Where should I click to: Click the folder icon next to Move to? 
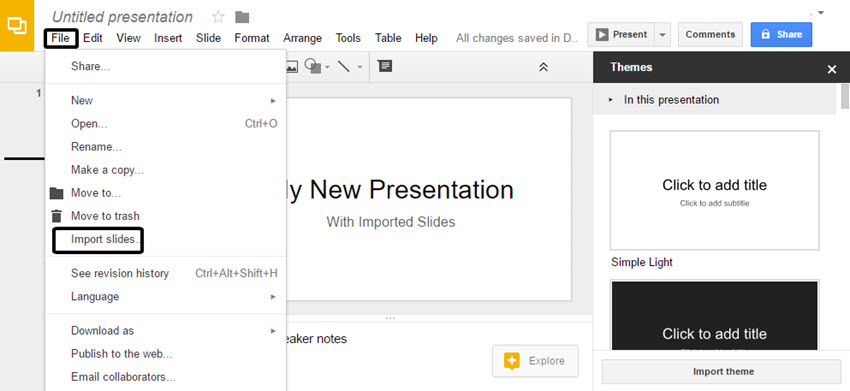tap(56, 194)
